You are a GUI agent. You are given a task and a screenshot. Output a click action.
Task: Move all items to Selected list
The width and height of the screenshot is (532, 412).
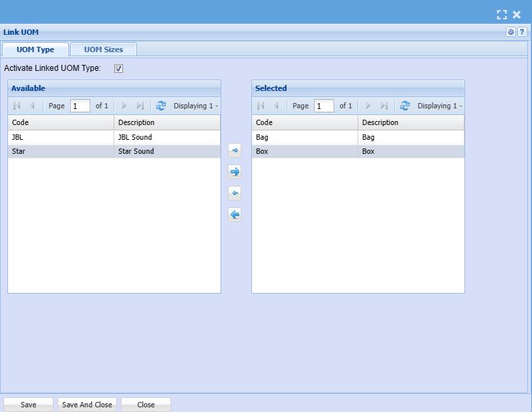tap(235, 172)
